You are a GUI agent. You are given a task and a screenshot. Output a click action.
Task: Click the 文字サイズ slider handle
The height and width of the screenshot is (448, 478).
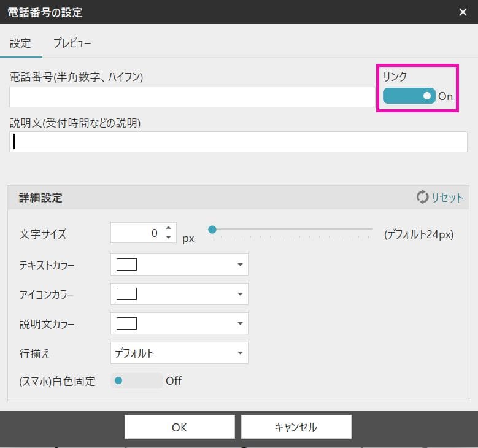212,230
